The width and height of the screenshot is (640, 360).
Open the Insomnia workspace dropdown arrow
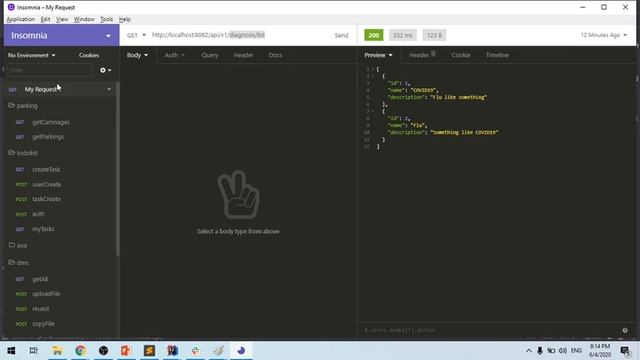(108, 36)
